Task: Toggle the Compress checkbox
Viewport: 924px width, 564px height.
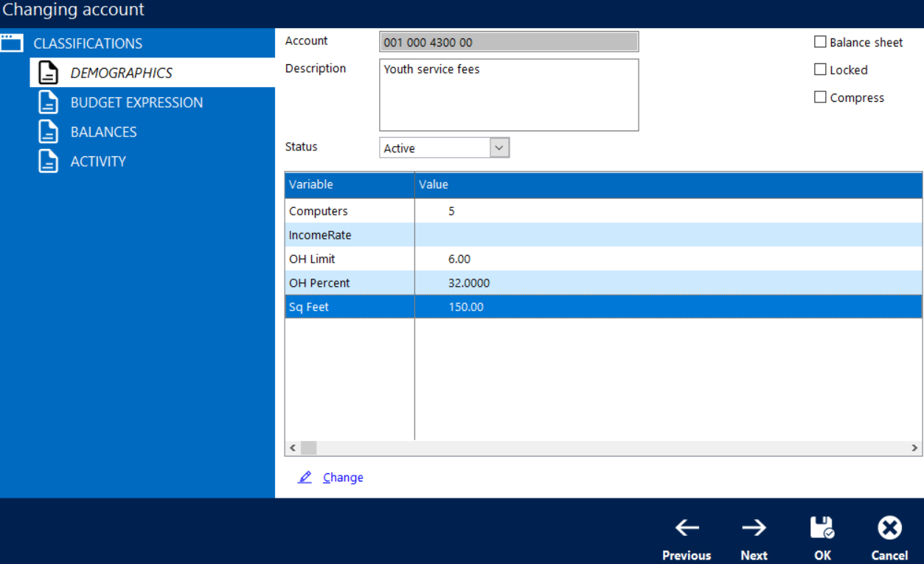Action: pos(820,97)
